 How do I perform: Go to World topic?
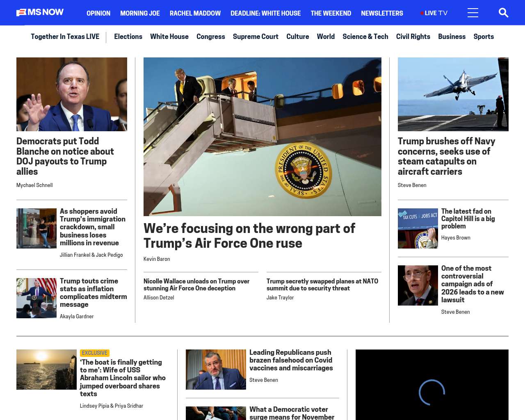tap(326, 37)
